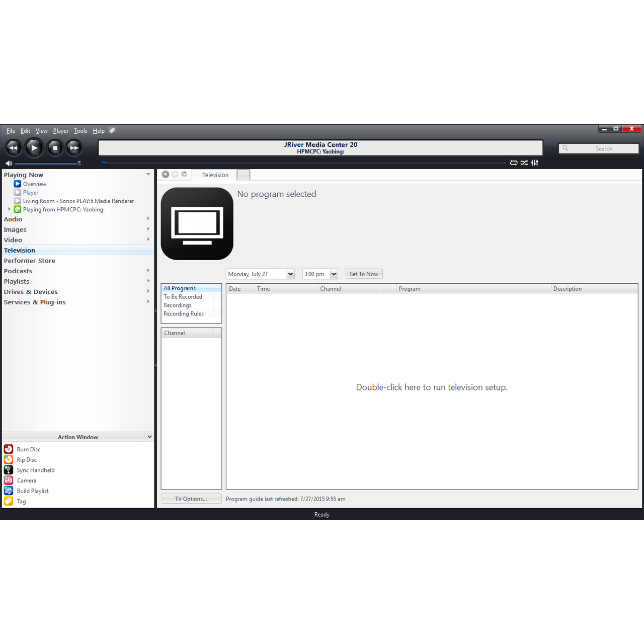Expand the Drives & Devices section
644x644 pixels.
click(x=148, y=291)
